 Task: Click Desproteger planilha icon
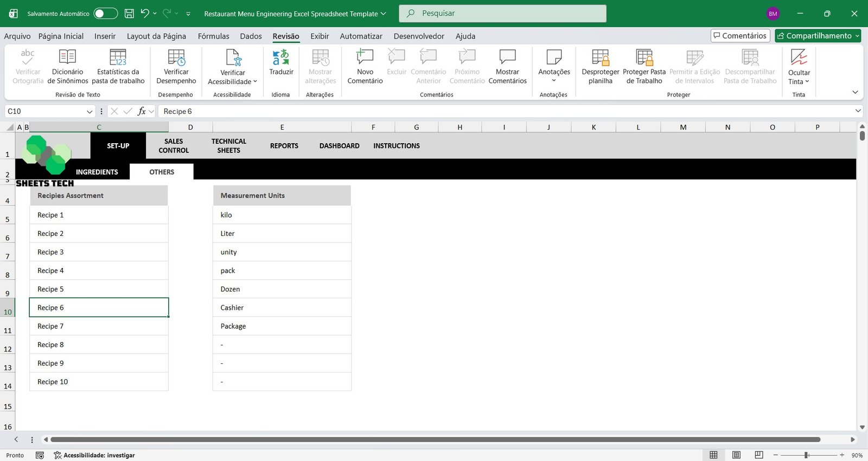[x=600, y=57]
